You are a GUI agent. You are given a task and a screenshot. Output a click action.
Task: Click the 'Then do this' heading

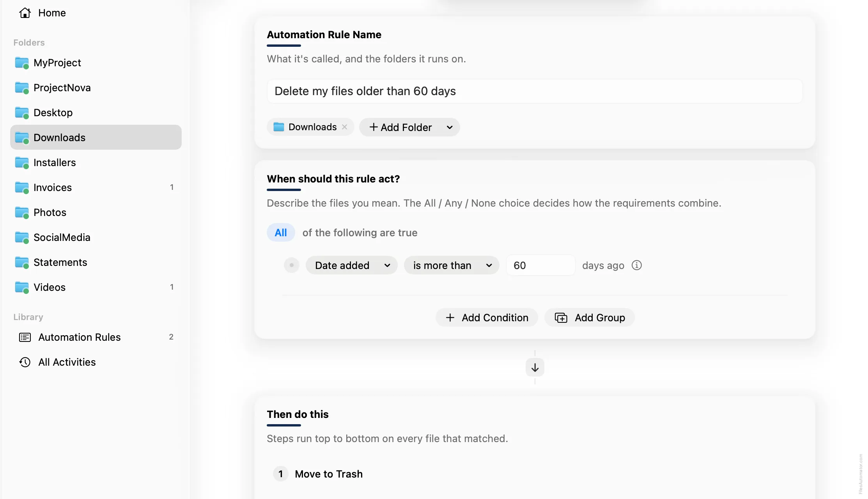(298, 414)
